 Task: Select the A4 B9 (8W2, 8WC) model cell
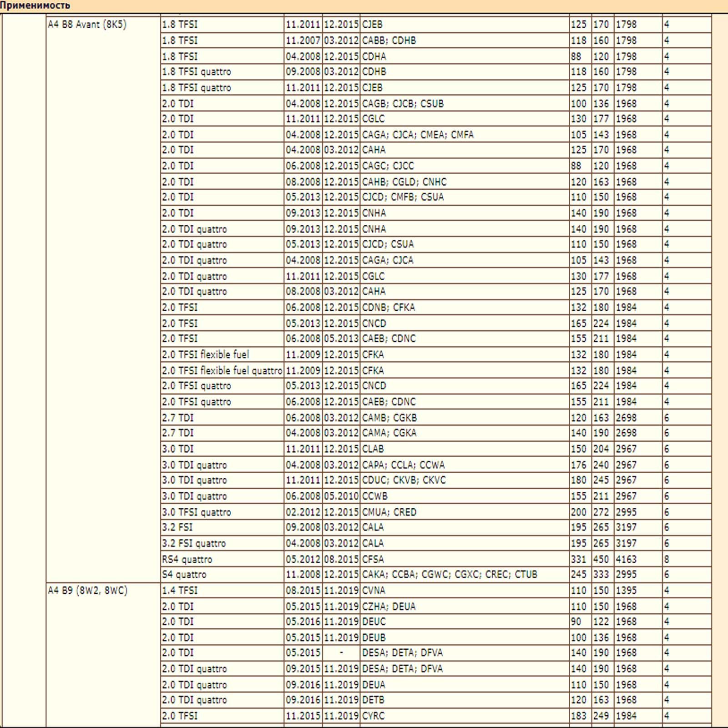[88, 591]
